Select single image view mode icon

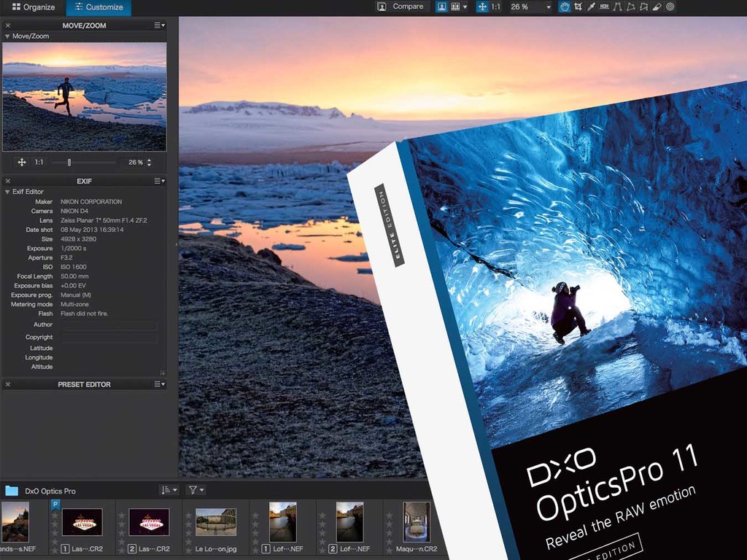pyautogui.click(x=441, y=7)
